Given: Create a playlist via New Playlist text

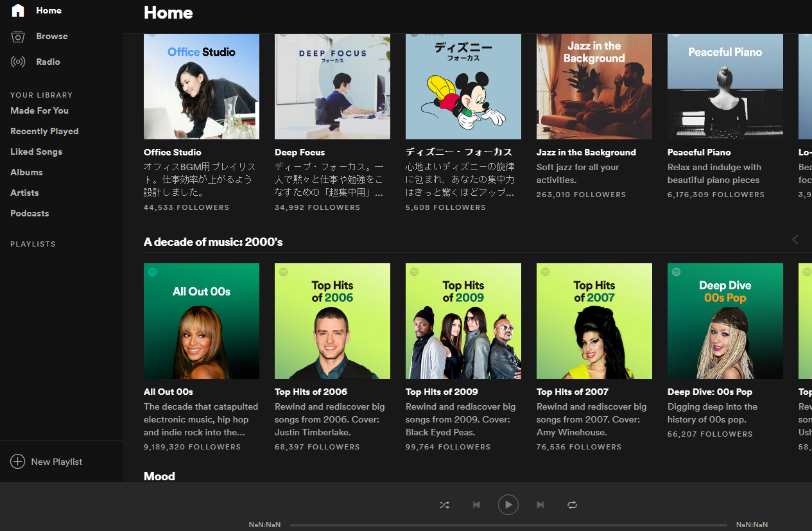Looking at the screenshot, I should point(56,462).
